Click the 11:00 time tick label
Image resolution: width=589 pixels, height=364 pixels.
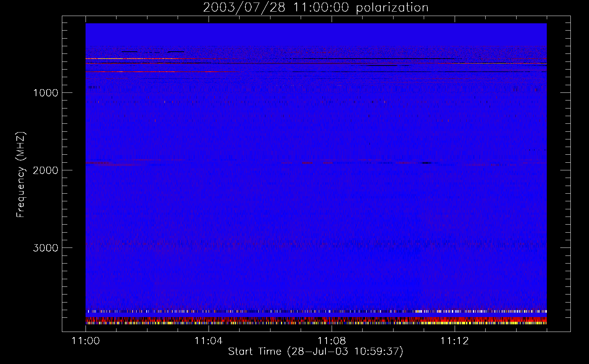tap(86, 341)
